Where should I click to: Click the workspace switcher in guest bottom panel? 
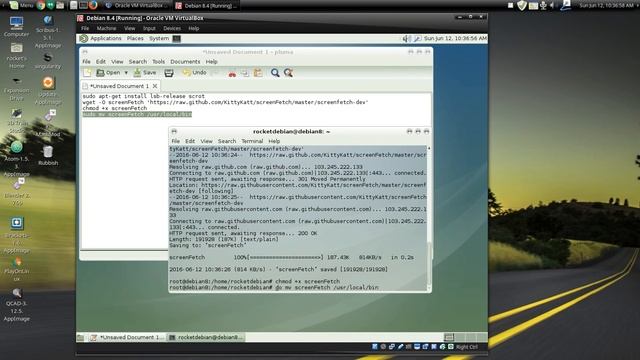[x=466, y=337]
